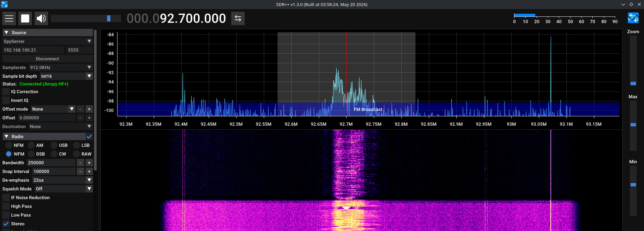Open the SpyServer source selector
This screenshot has width=644, height=231.
point(47,41)
